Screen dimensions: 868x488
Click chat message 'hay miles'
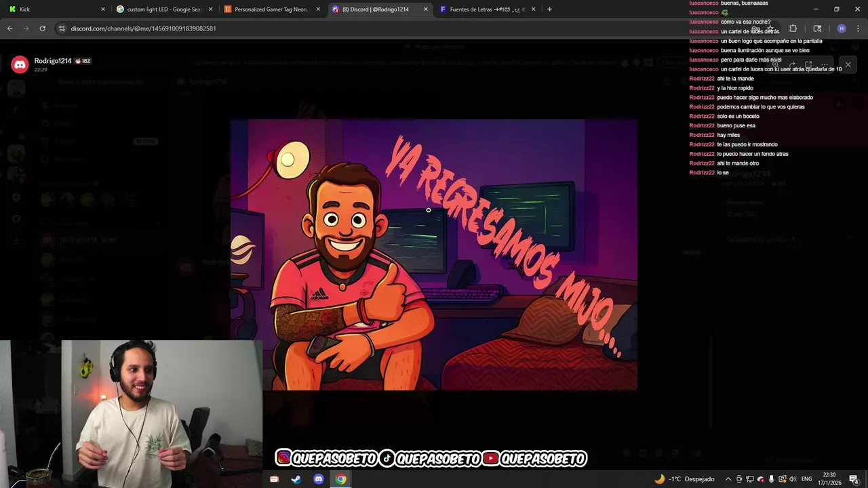point(728,135)
